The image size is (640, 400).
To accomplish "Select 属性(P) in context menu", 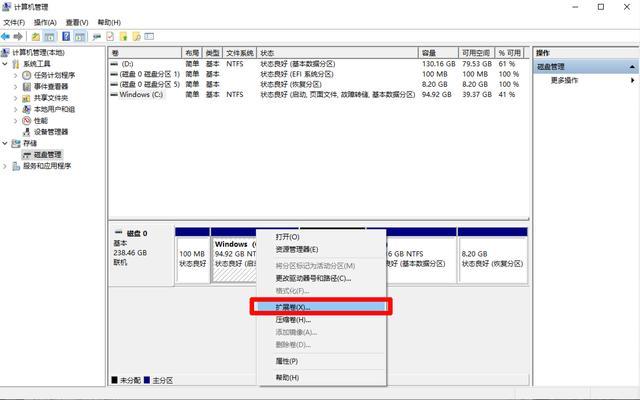I will (286, 360).
